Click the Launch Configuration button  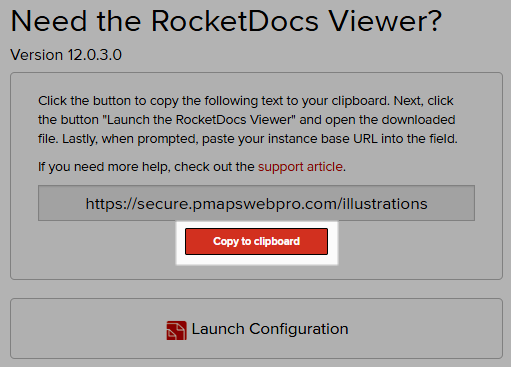(256, 329)
